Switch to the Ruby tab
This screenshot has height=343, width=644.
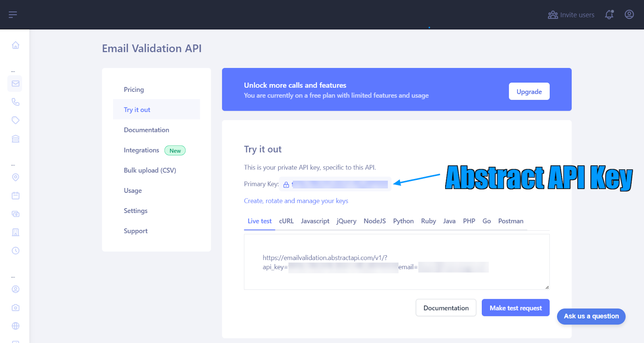[x=428, y=221]
